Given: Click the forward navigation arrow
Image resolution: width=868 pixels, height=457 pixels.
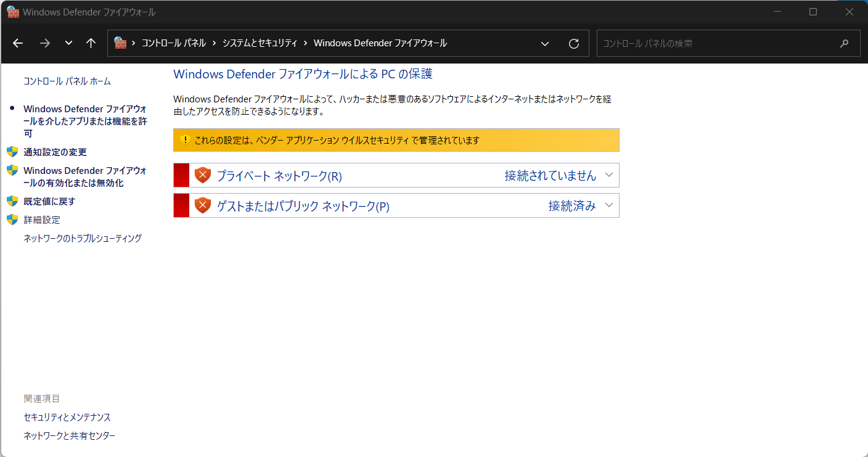Looking at the screenshot, I should [44, 43].
